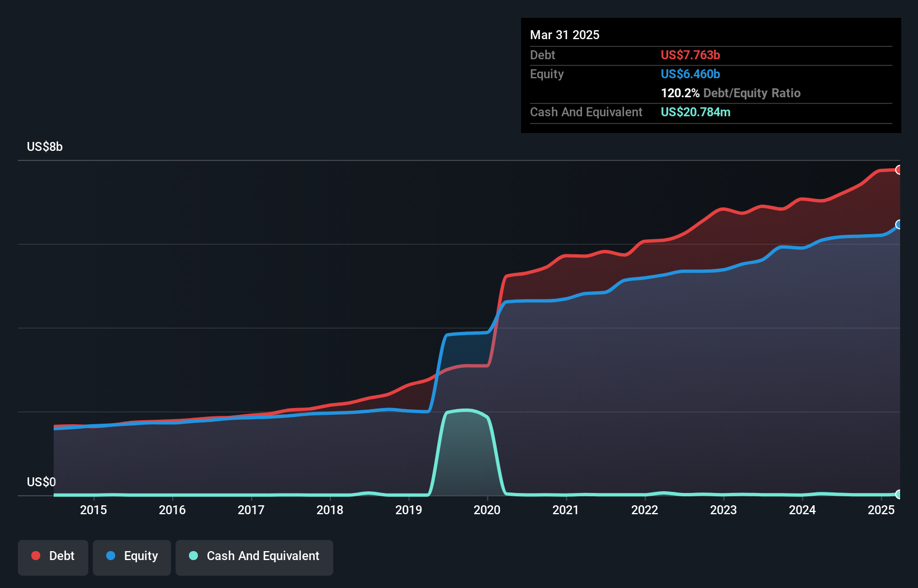Image resolution: width=918 pixels, height=588 pixels.
Task: Click the 2023 x-axis label
Action: [x=723, y=510]
